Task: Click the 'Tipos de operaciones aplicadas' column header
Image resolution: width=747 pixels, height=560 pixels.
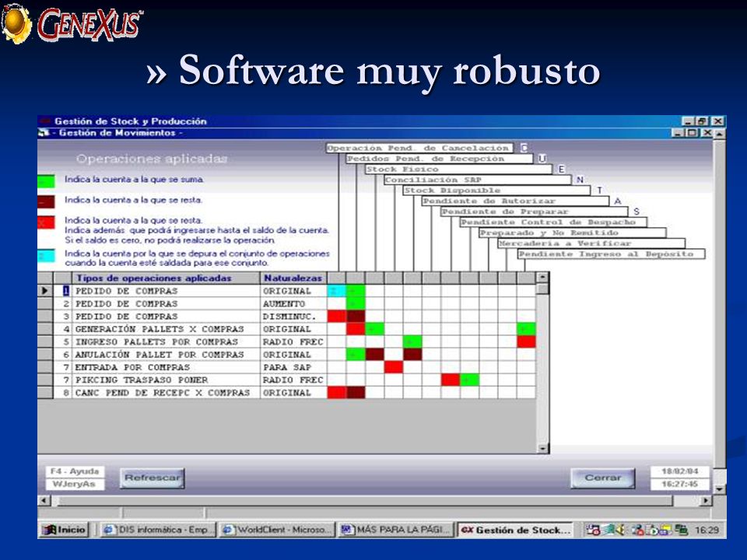Action: point(166,278)
